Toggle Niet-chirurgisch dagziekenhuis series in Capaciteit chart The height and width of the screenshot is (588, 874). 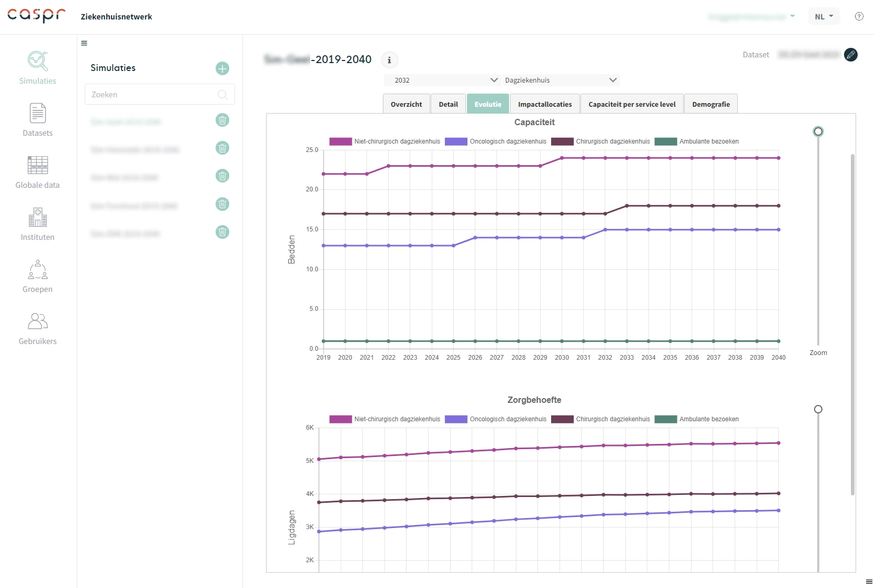(x=385, y=141)
